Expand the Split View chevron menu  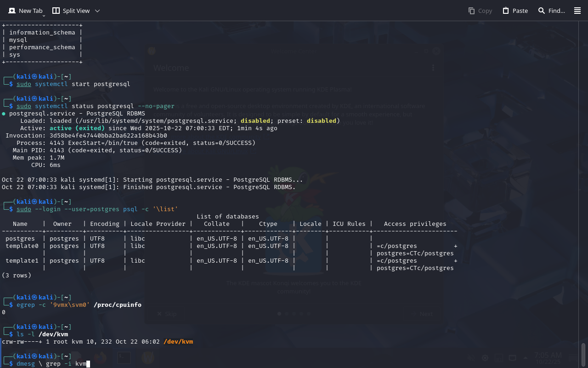click(x=97, y=11)
